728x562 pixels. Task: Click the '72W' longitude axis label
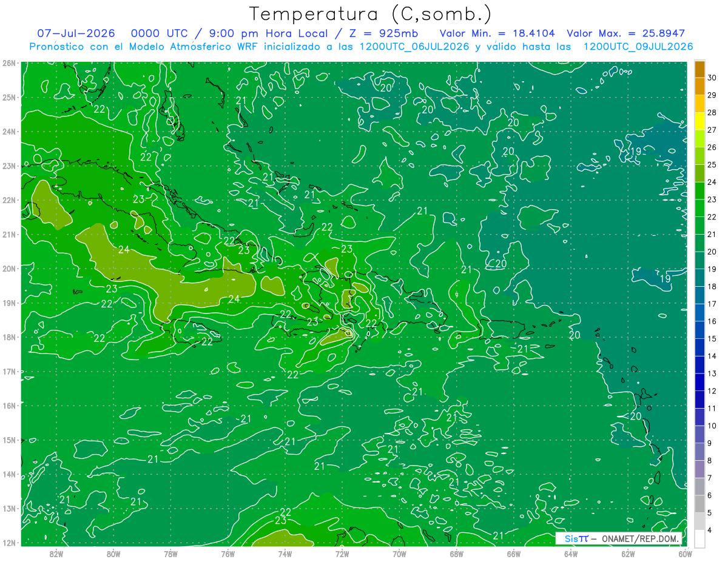coord(342,553)
